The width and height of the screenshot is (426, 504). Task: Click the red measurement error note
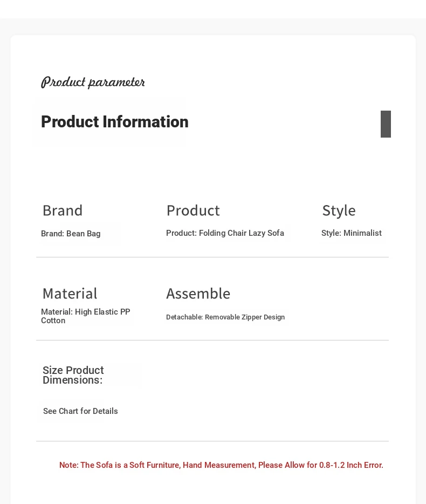point(221,465)
